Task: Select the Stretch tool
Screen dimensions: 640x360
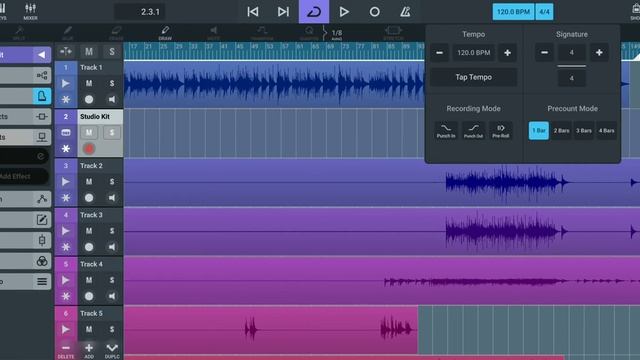Action: [393, 33]
